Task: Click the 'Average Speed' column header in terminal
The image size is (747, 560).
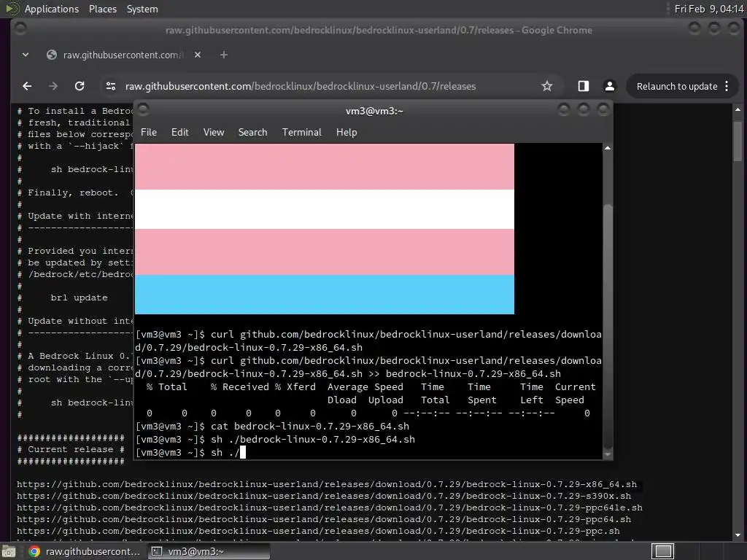Action: tap(365, 386)
